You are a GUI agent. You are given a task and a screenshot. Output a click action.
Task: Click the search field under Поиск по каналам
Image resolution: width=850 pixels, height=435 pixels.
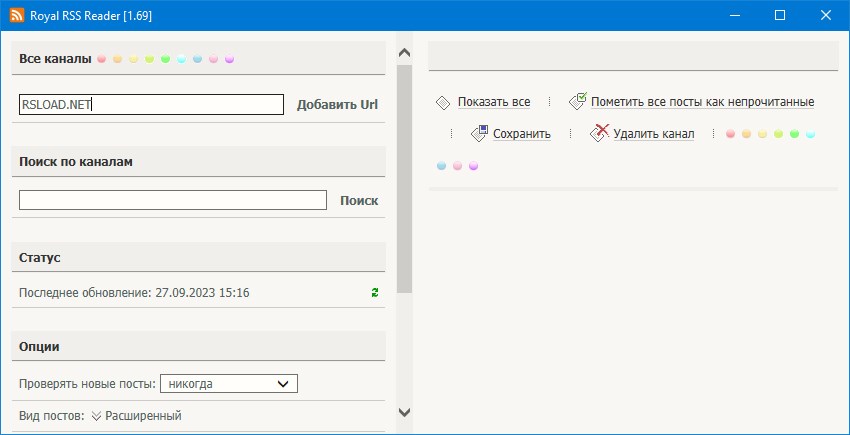(173, 200)
